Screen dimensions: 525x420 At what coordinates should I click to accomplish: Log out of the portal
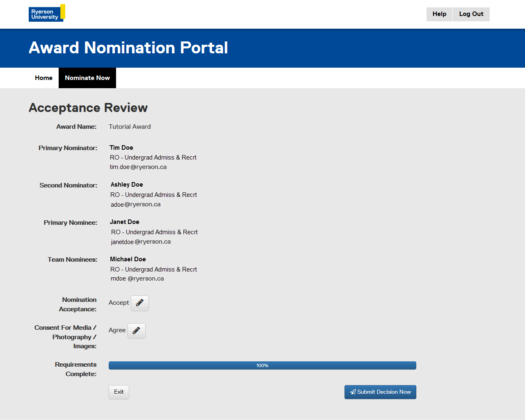471,14
